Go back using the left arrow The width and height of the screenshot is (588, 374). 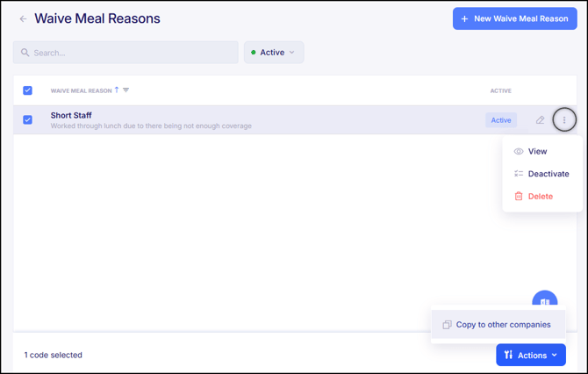[x=23, y=18]
